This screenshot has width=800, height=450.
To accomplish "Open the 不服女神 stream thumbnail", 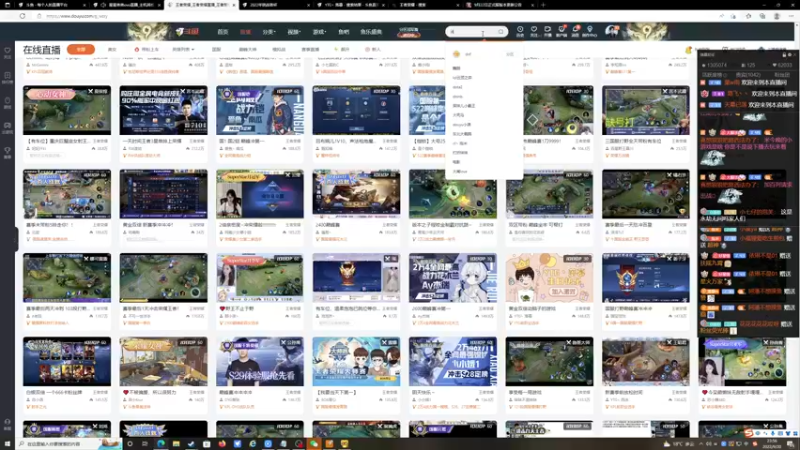I will 163,361.
